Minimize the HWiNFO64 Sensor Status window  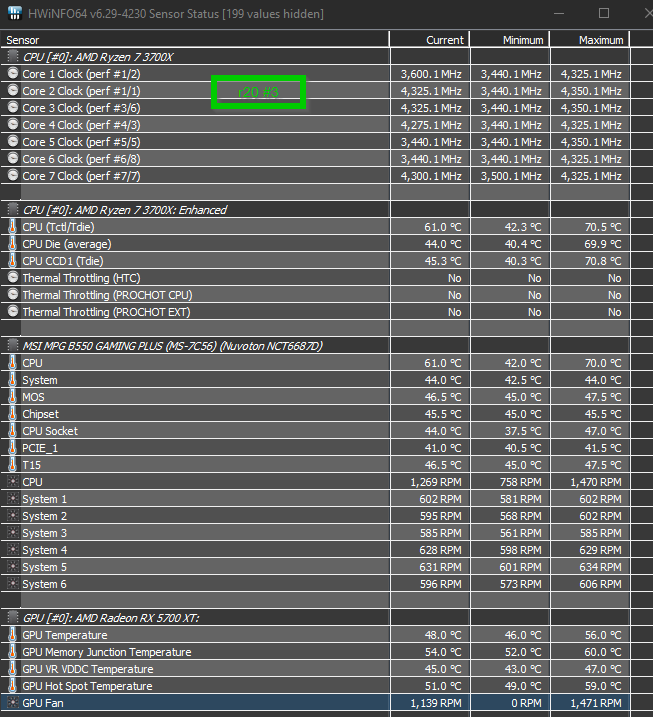(558, 13)
